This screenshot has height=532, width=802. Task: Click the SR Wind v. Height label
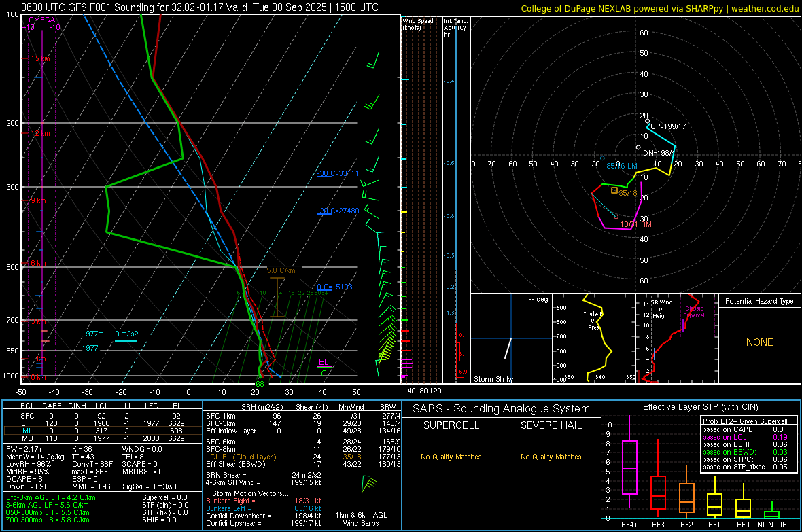pyautogui.click(x=661, y=309)
